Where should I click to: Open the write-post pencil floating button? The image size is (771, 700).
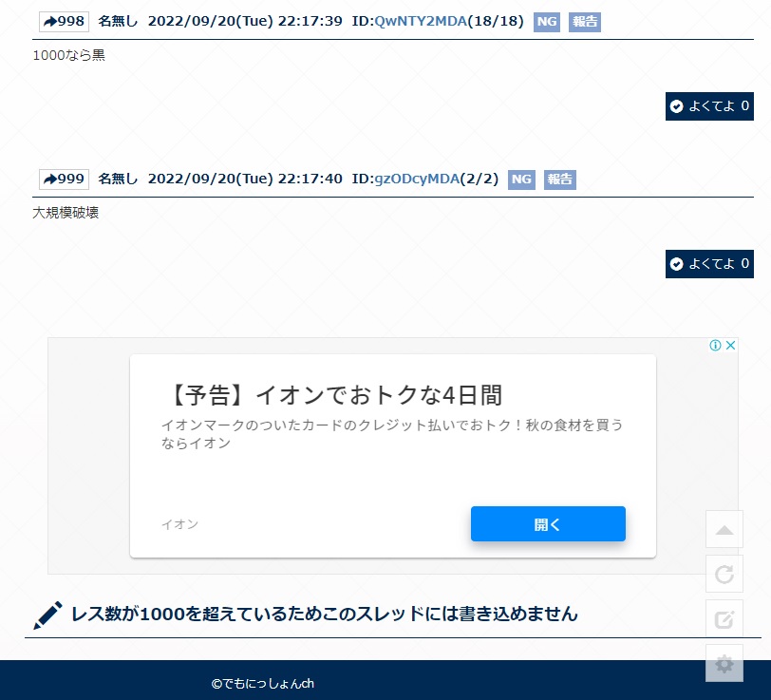pos(724,619)
